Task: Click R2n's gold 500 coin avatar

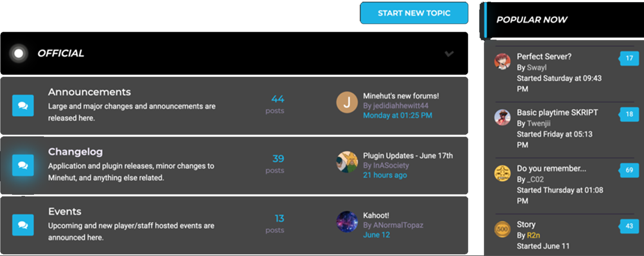Action: 502,229
